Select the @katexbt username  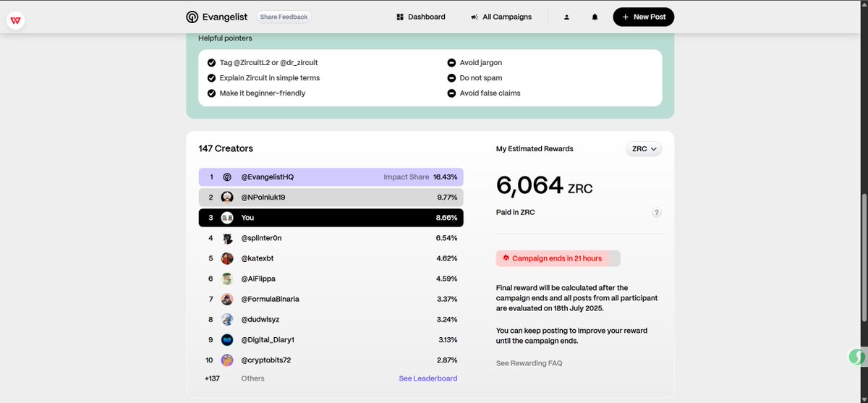(257, 258)
